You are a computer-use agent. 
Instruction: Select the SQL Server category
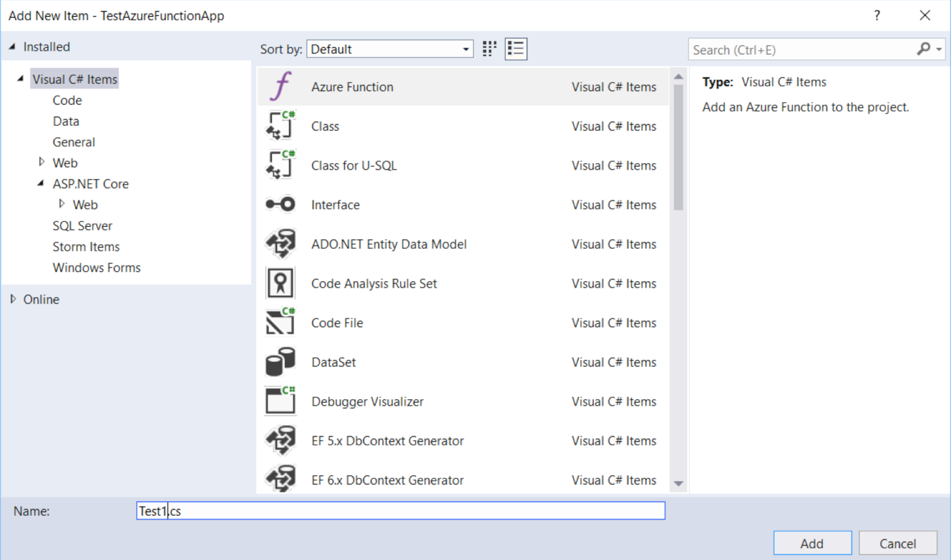82,226
